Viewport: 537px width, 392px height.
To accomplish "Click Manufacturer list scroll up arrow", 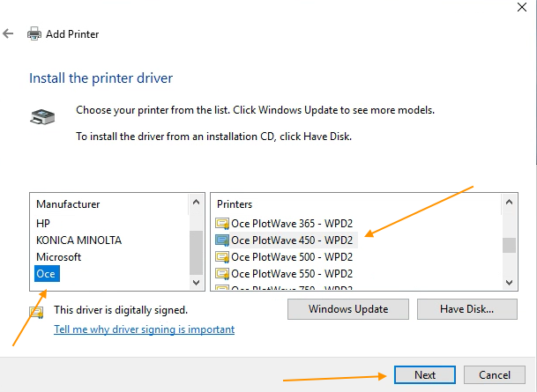I will 197,202.
